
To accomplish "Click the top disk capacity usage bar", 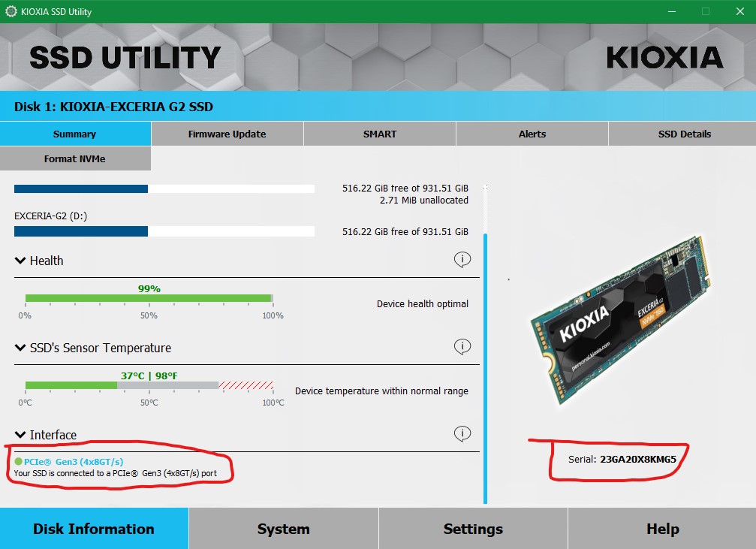I will [164, 189].
